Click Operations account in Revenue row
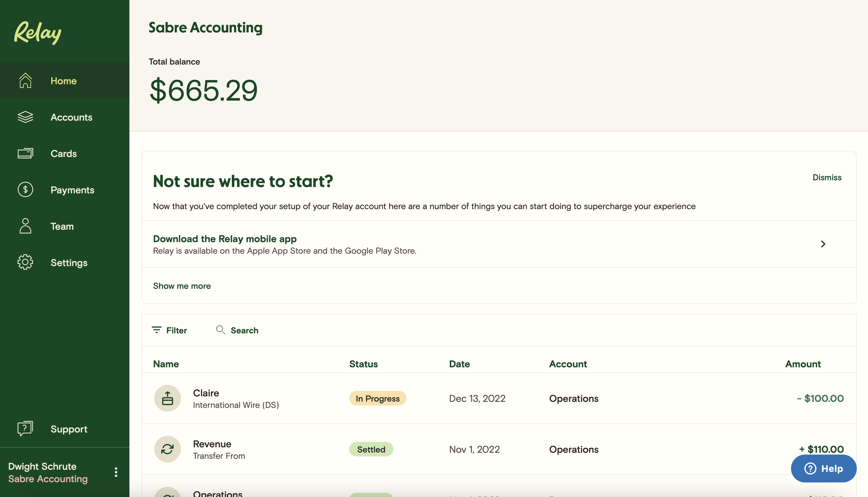The image size is (868, 497). coord(574,449)
